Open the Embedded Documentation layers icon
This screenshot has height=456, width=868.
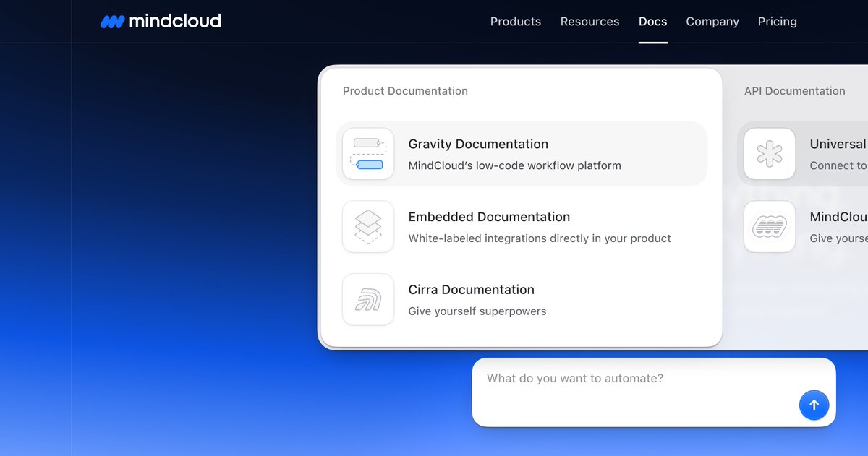[x=368, y=227]
